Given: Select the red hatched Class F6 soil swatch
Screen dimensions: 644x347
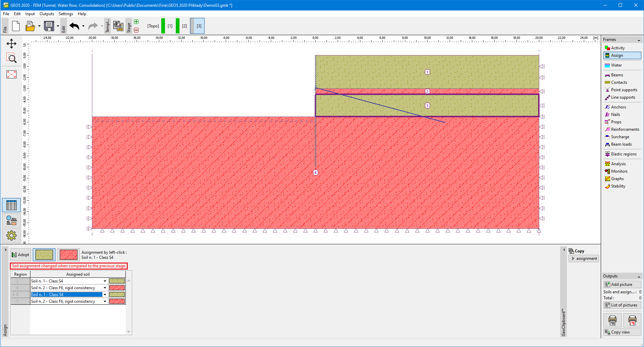Looking at the screenshot, I should pos(68,255).
